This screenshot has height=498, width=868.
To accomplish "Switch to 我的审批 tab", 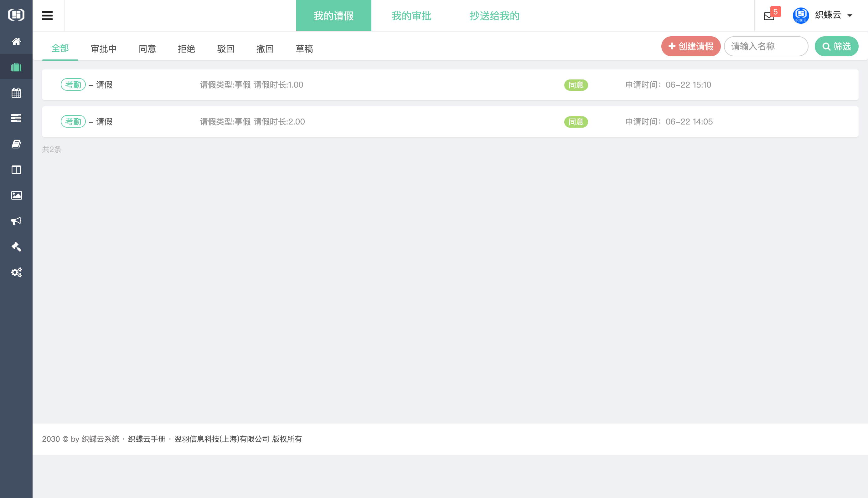I will click(411, 16).
